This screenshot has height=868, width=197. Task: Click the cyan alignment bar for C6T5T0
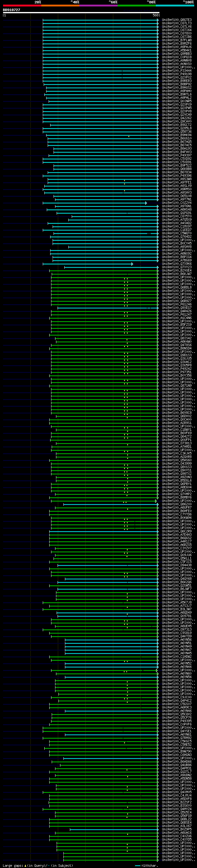pyautogui.click(x=115, y=217)
